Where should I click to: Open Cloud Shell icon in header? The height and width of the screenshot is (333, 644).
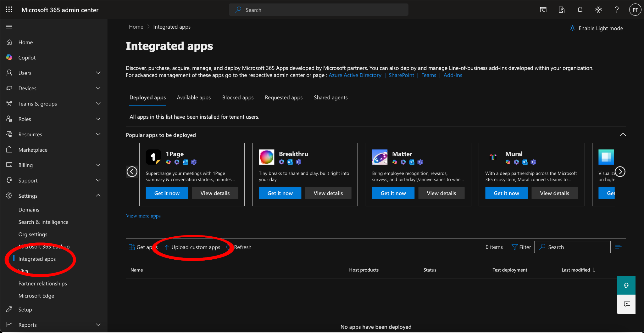tap(543, 10)
